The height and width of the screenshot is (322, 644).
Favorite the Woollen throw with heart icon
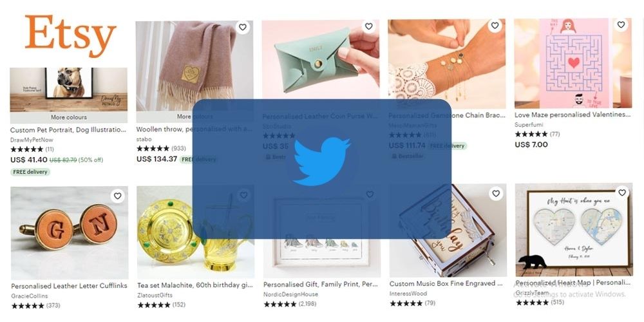[243, 27]
